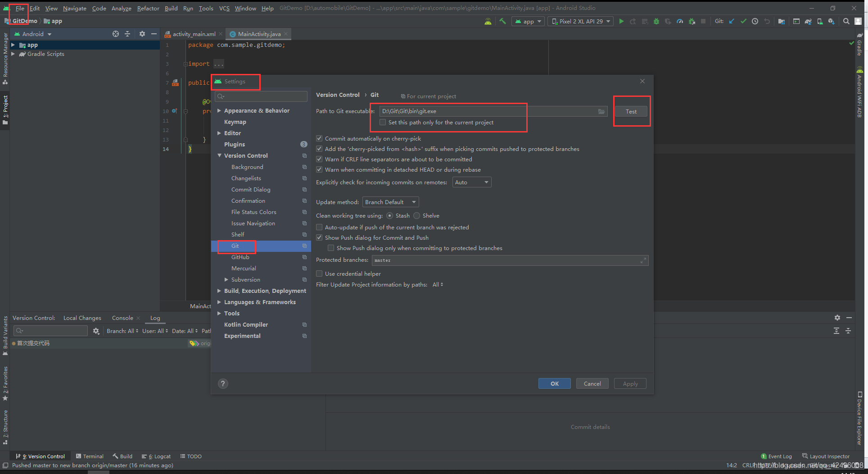
Task: Click the Settings search input field
Action: point(261,96)
